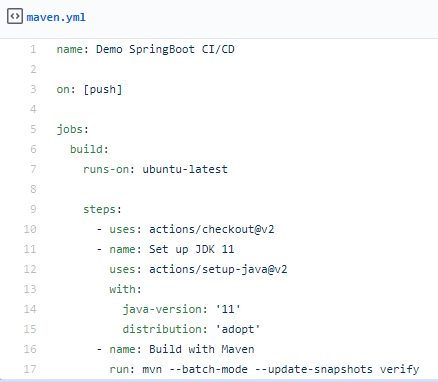Select line number 16
The image size is (438, 382).
coord(30,349)
